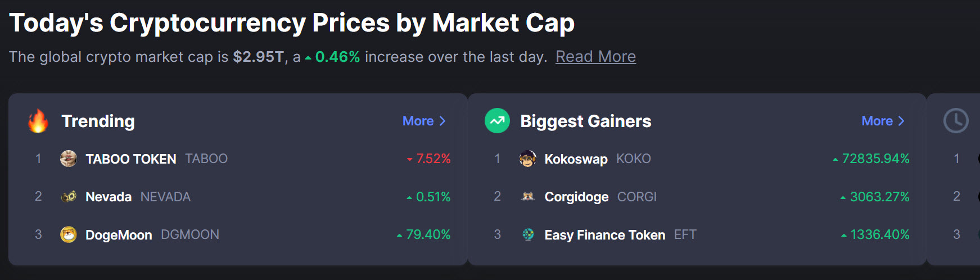The width and height of the screenshot is (980, 280).
Task: Open DogeMoon from the Trending list
Action: (x=119, y=235)
